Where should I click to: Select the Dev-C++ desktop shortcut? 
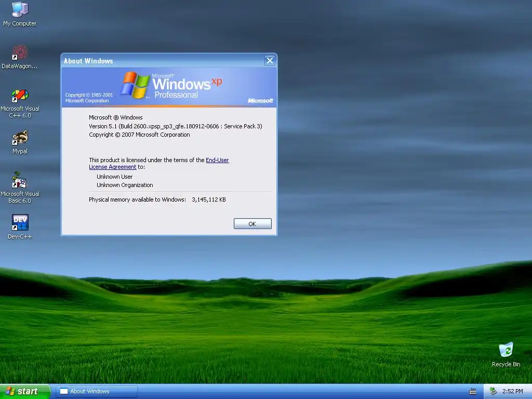click(20, 227)
